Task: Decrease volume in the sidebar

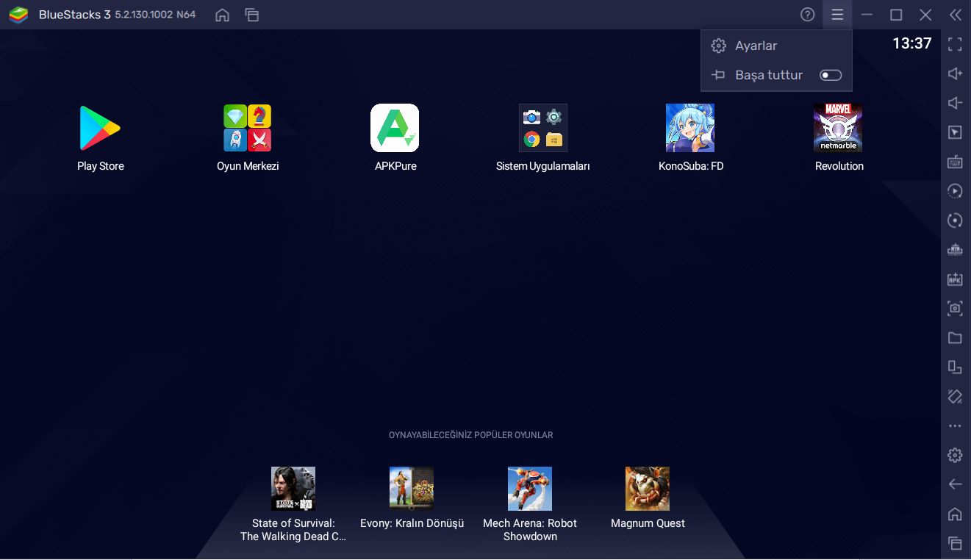Action: (955, 103)
